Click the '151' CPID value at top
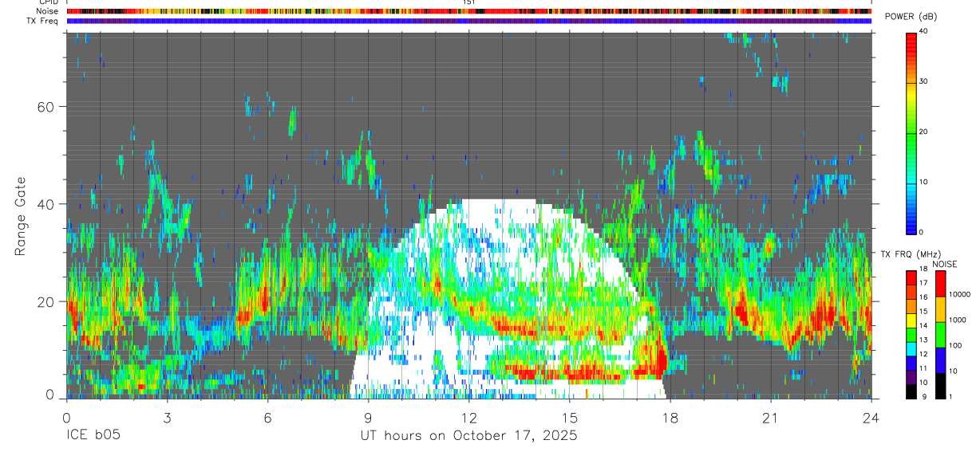Viewport: 980px width, 452px height. tap(468, 2)
